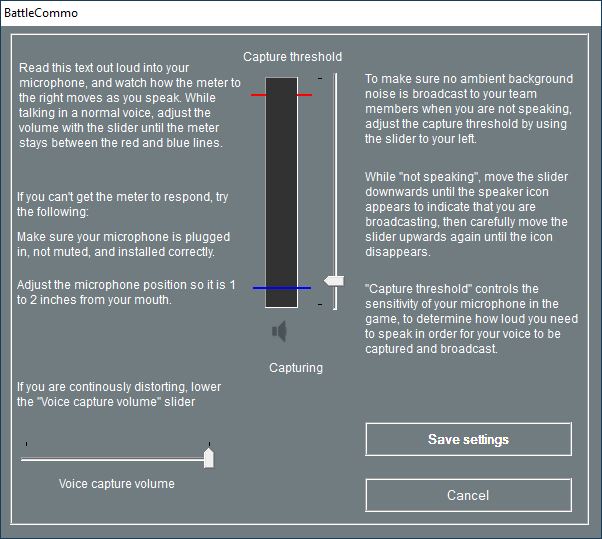The height and width of the screenshot is (539, 602).
Task: Click the "Read this text out loud" paragraph
Action: [130, 105]
